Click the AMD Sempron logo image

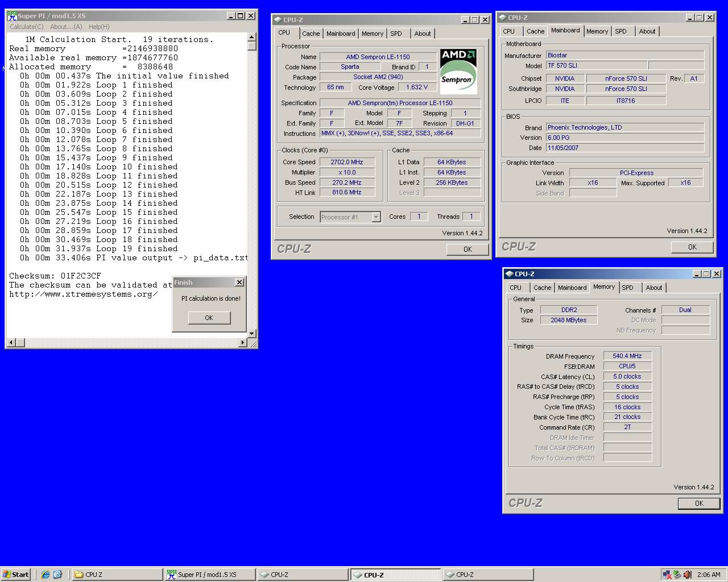458,71
